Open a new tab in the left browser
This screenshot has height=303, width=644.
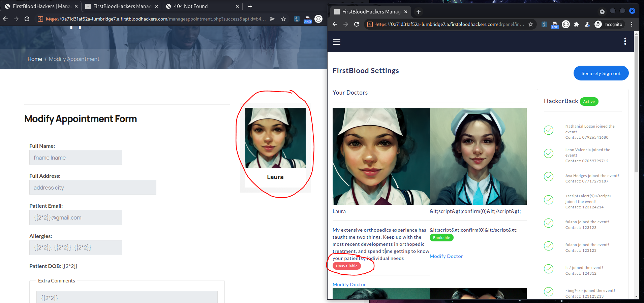click(x=250, y=6)
